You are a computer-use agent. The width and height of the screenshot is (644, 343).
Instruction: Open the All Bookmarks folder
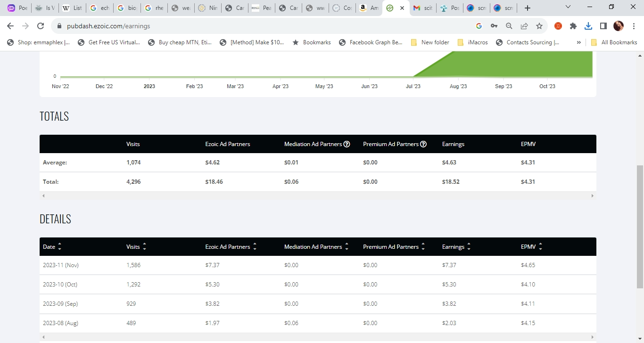pyautogui.click(x=614, y=42)
